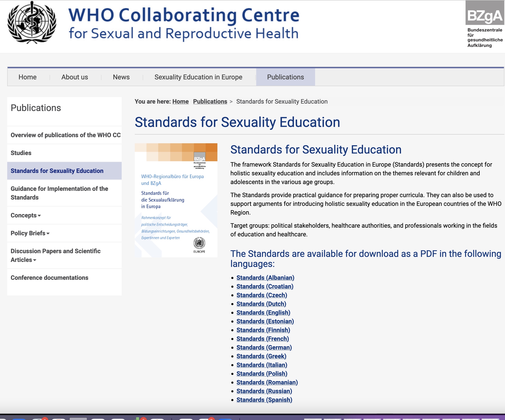Viewport: 505px width, 420px height.
Task: Open Conference documentations sidebar item
Action: click(49, 278)
